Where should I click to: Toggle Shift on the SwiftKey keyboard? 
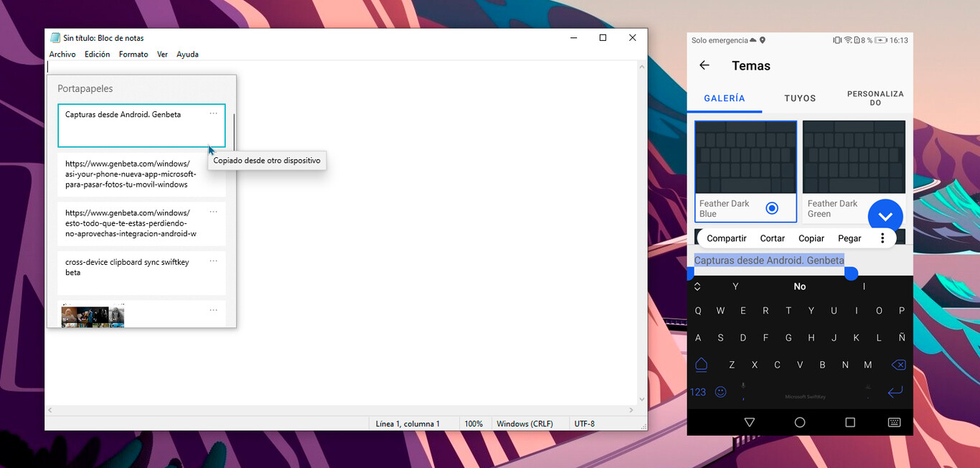[x=701, y=365]
